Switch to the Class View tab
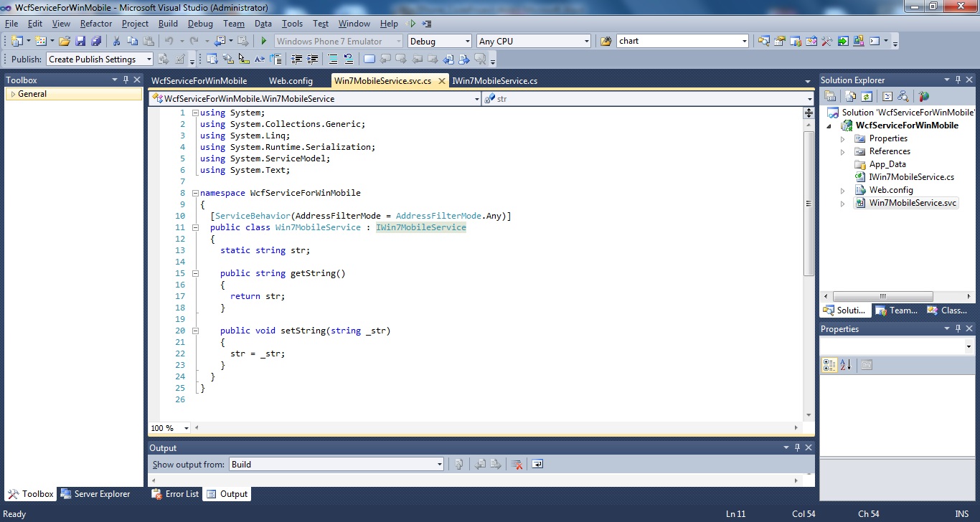 tap(948, 310)
